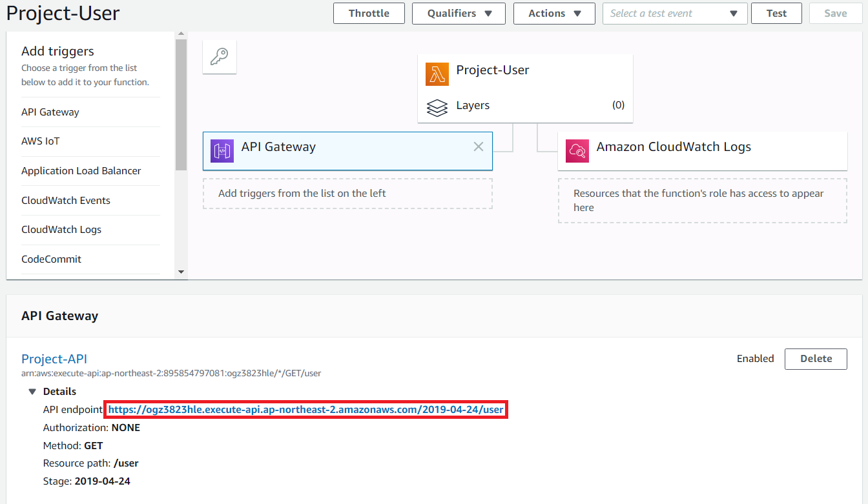868x504 pixels.
Task: Select the Layers (0) row
Action: pyautogui.click(x=525, y=106)
